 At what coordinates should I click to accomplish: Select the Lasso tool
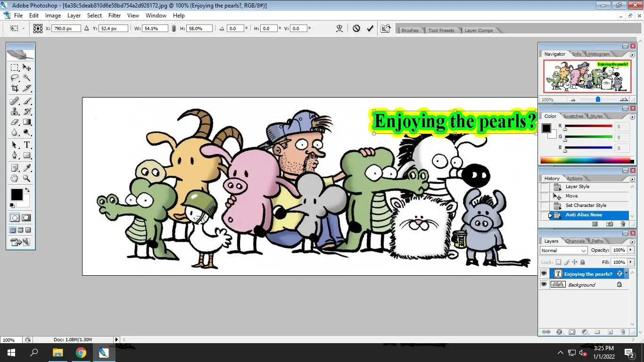[15, 78]
